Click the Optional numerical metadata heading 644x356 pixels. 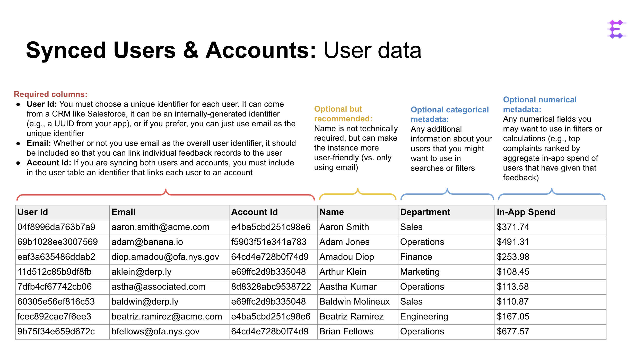(x=540, y=104)
